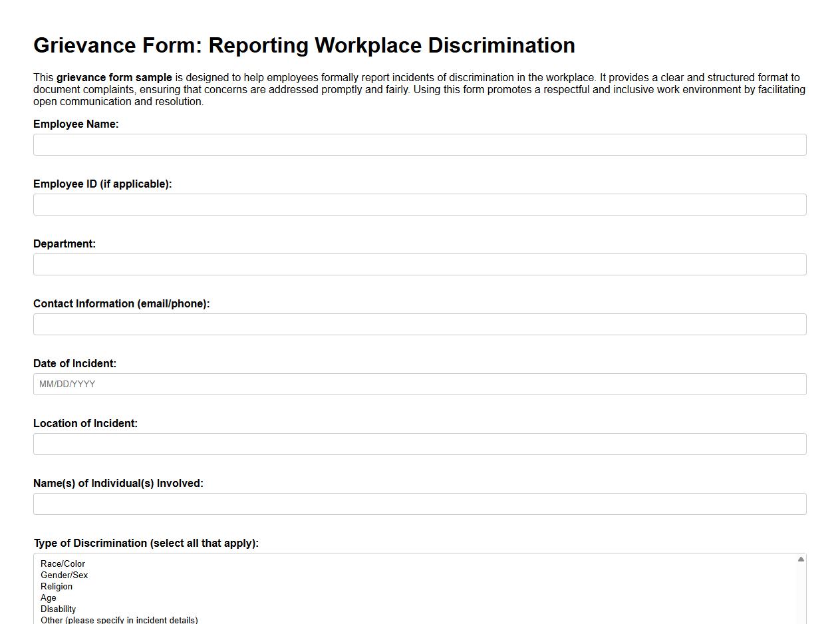Click the Type of Discrimination list box
Screen dimensions: 840x624
[x=399, y=589]
